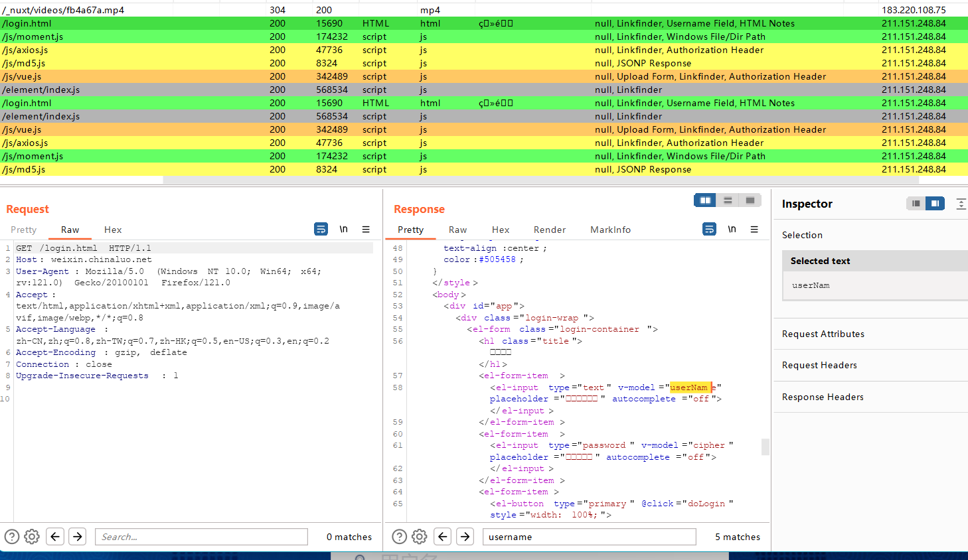Toggle non-printable characters (\n) in Request panel
This screenshot has height=560, width=968.
tap(343, 229)
